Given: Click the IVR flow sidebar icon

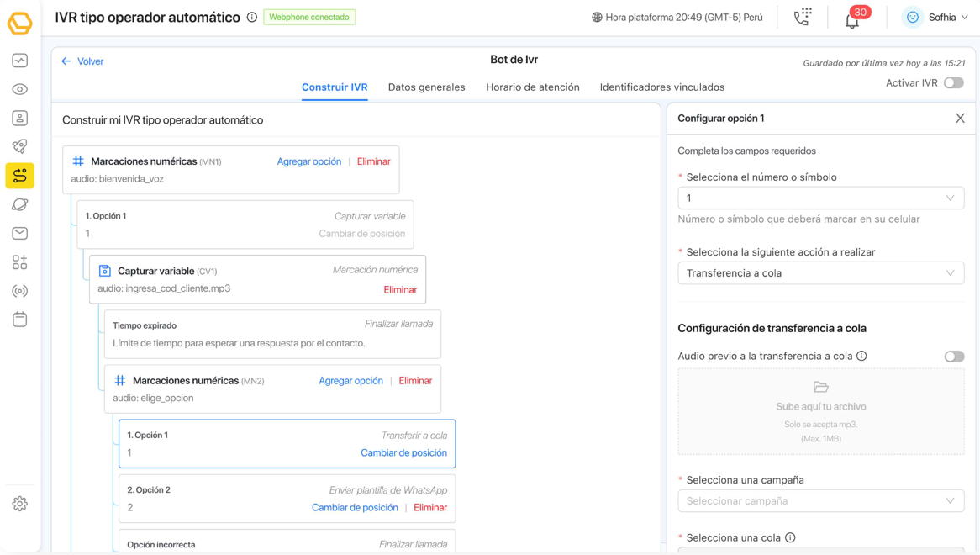Looking at the screenshot, I should pyautogui.click(x=20, y=175).
